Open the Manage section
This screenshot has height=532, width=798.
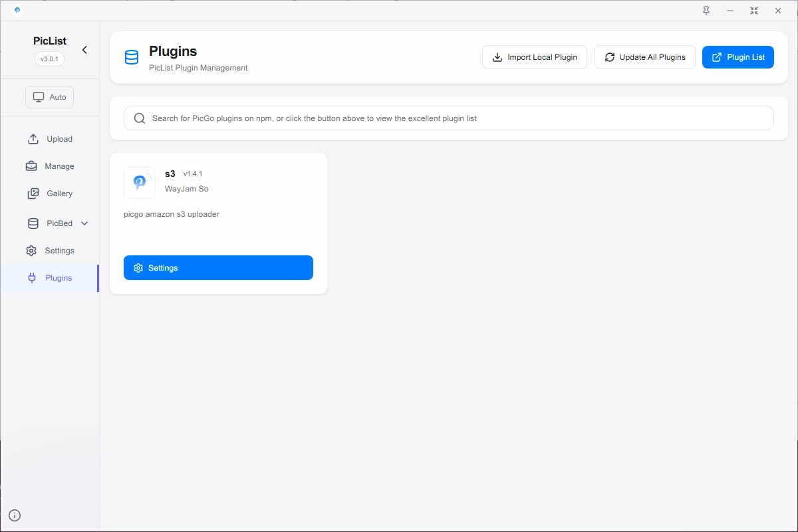50,166
